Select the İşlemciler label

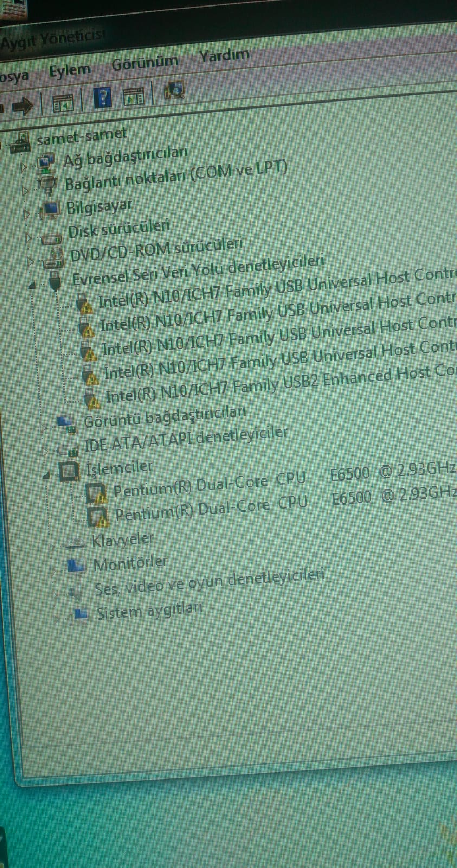click(119, 468)
